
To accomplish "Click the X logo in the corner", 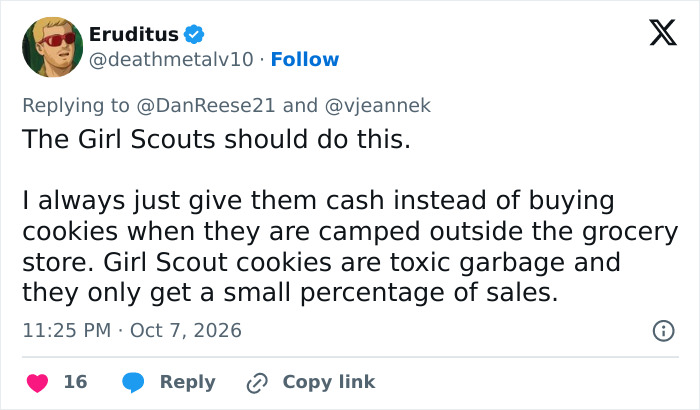I will (x=663, y=33).
